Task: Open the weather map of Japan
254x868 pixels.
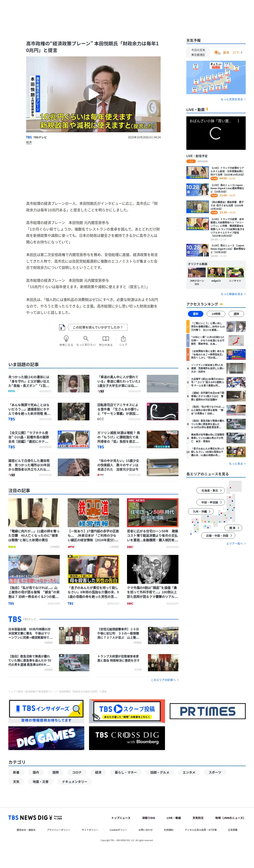Action: point(216,77)
